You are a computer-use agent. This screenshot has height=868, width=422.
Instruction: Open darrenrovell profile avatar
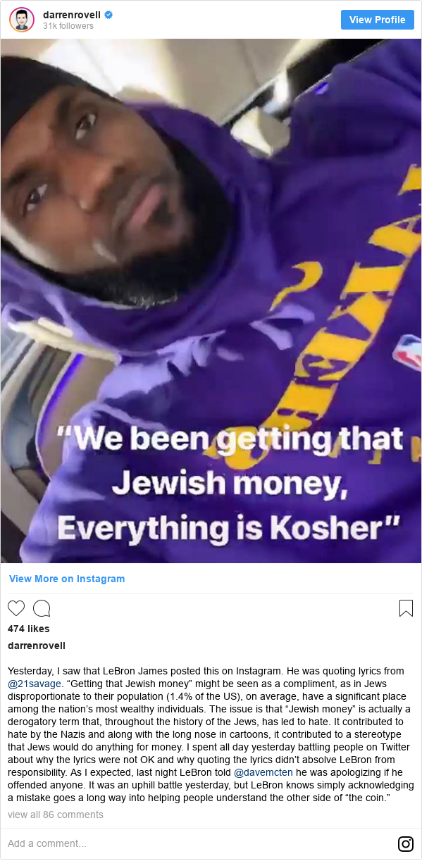(x=22, y=20)
